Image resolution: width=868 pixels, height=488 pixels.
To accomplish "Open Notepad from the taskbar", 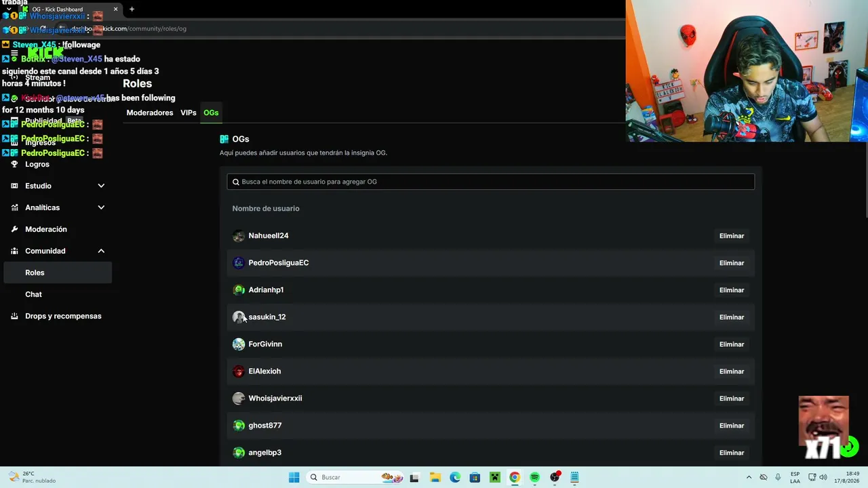I will click(x=574, y=477).
